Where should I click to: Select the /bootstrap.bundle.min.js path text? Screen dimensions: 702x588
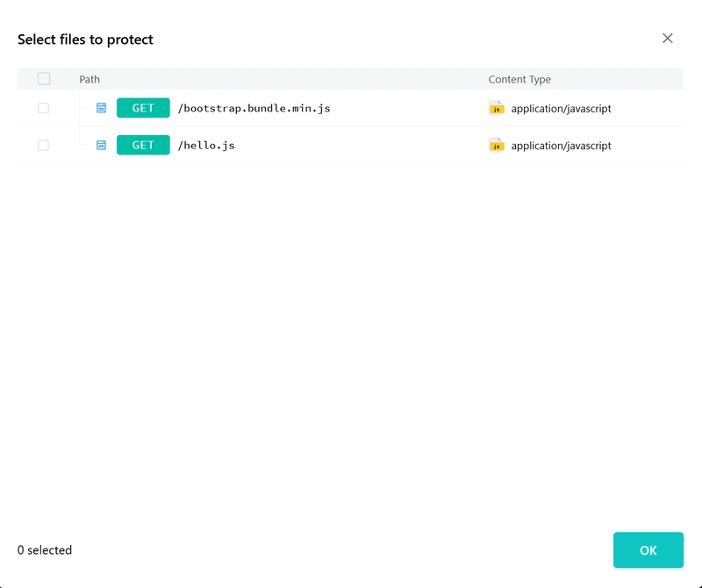pyautogui.click(x=254, y=108)
